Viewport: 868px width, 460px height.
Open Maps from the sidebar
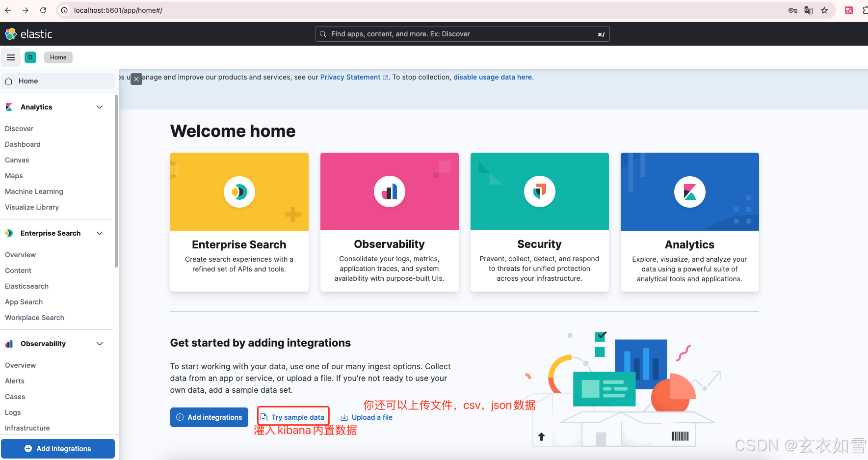[x=14, y=176]
